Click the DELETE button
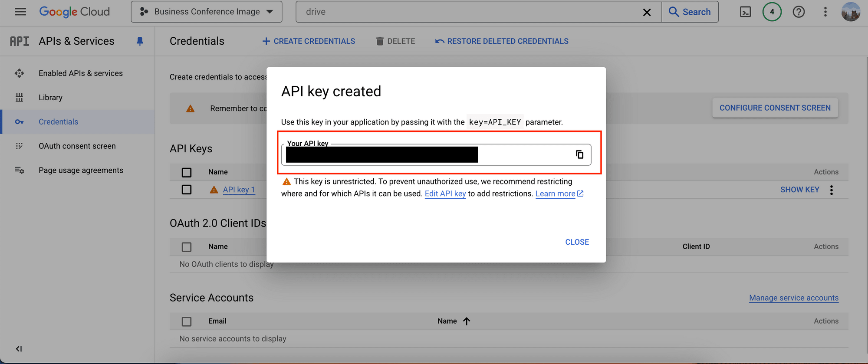Screen dimensions: 868x364 395,41
